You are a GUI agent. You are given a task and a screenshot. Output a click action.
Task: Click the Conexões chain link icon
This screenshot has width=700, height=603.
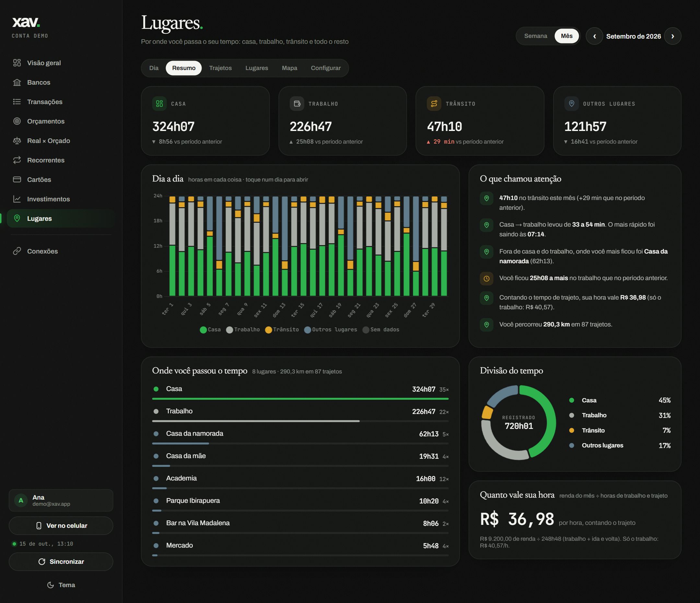pyautogui.click(x=17, y=251)
